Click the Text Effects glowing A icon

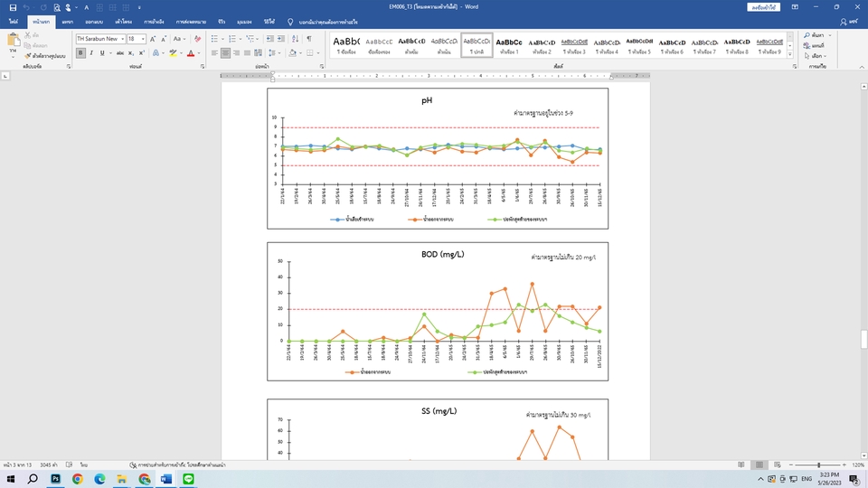[156, 53]
